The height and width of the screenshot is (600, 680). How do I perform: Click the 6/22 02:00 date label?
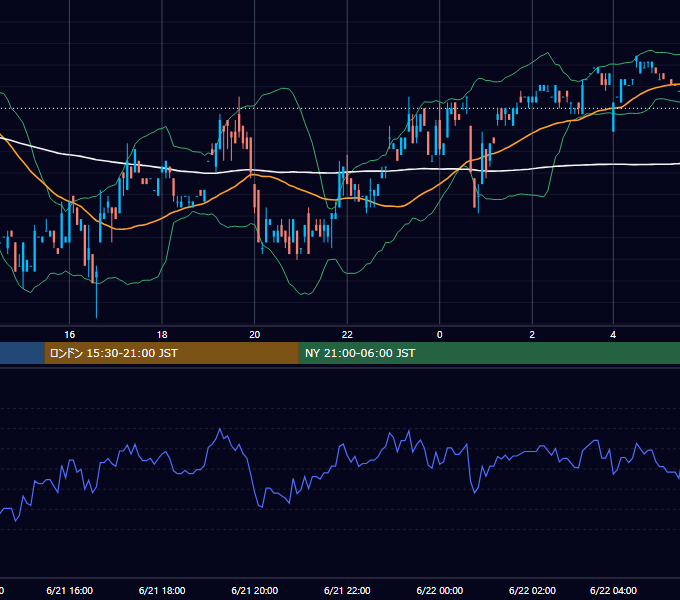(x=532, y=590)
